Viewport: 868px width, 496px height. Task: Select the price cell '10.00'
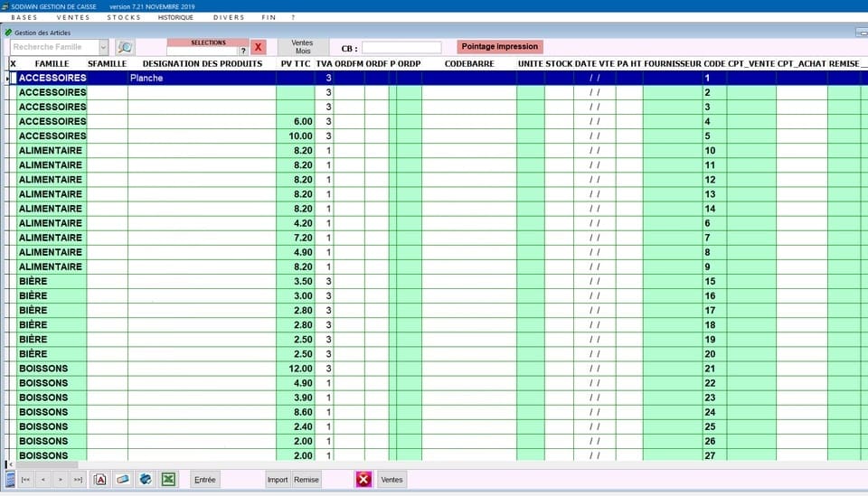point(296,136)
